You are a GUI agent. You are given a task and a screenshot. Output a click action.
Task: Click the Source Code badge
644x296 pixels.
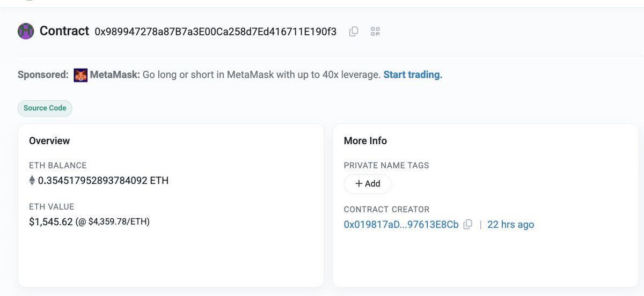[x=45, y=108]
